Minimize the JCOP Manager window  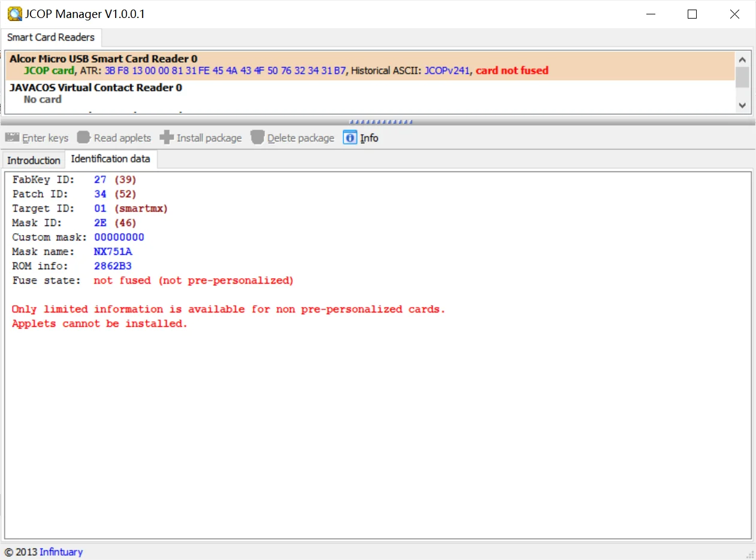point(650,14)
